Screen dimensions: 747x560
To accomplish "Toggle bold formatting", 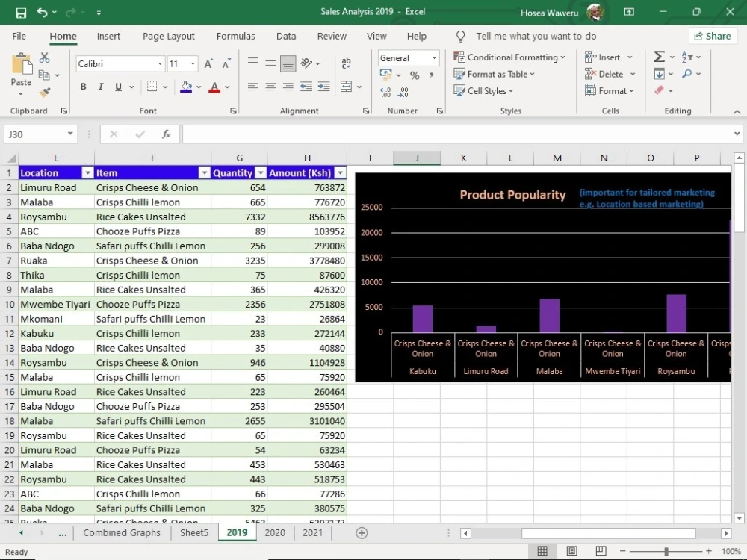I will point(83,87).
